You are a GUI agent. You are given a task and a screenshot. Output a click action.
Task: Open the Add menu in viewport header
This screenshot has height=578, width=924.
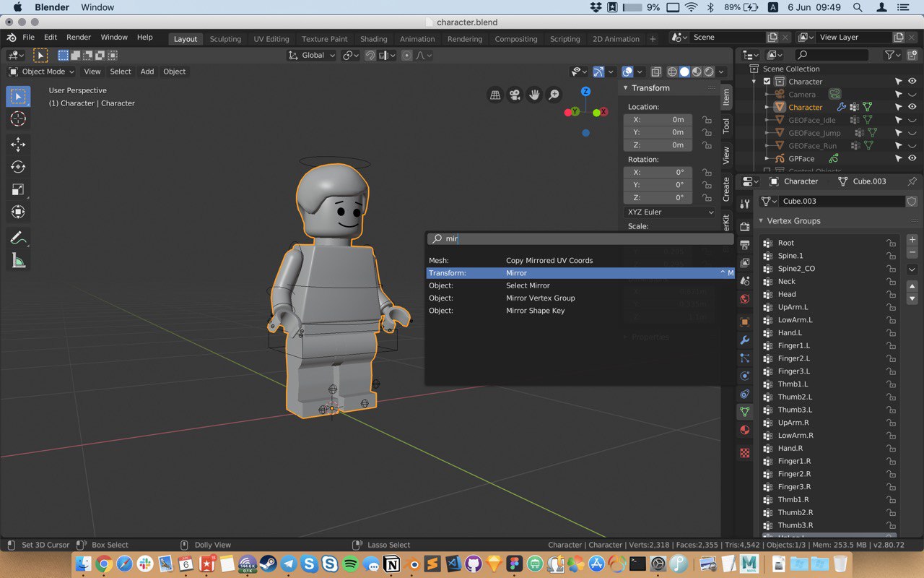147,72
